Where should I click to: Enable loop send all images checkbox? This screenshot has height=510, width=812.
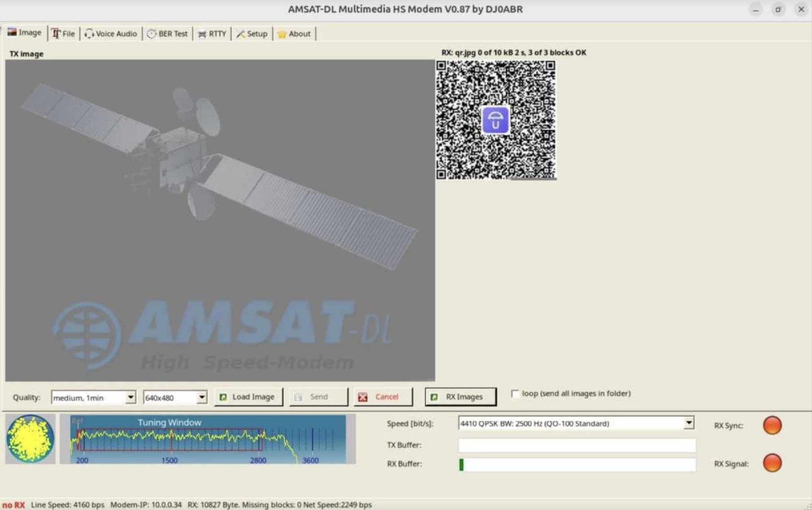point(515,394)
